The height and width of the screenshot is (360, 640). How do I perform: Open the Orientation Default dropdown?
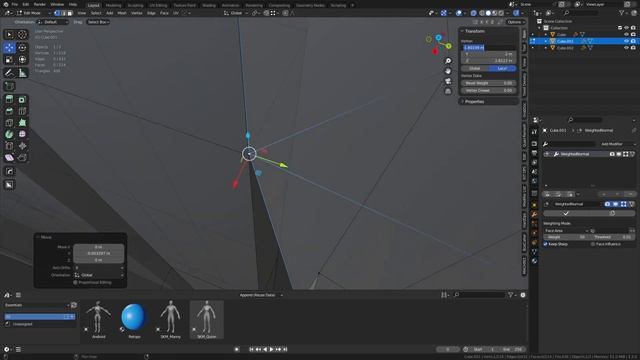[x=53, y=22]
